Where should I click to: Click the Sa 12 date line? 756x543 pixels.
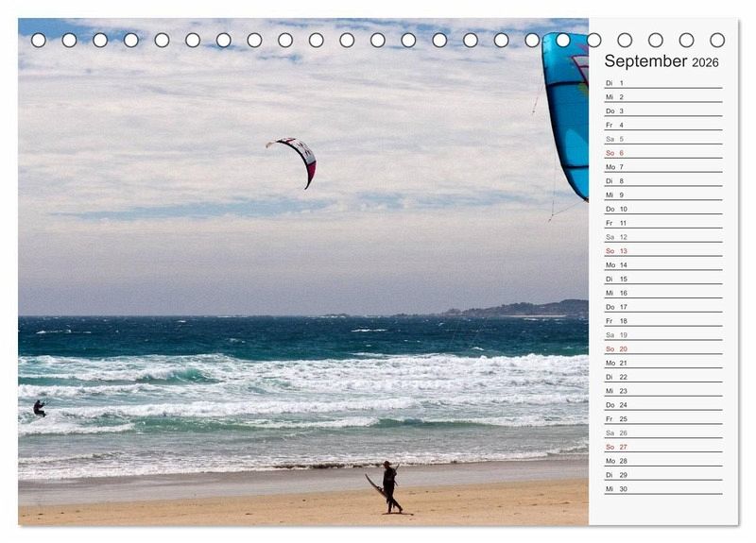point(662,237)
